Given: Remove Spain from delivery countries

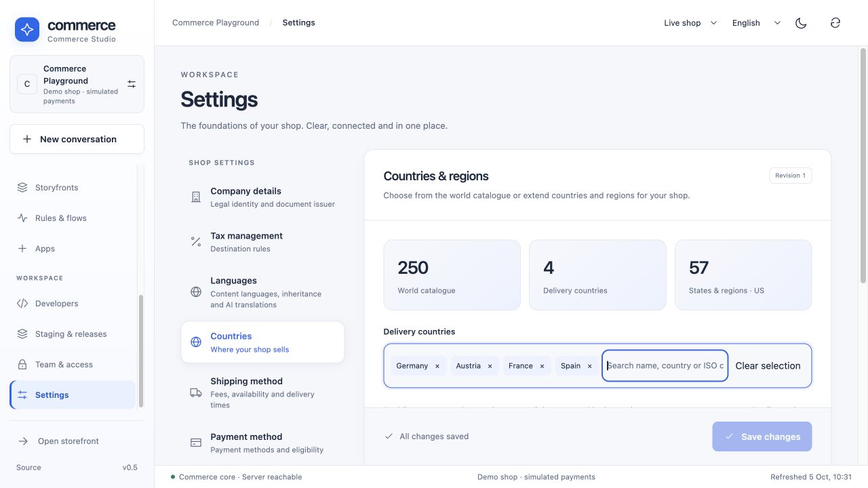Looking at the screenshot, I should (589, 366).
